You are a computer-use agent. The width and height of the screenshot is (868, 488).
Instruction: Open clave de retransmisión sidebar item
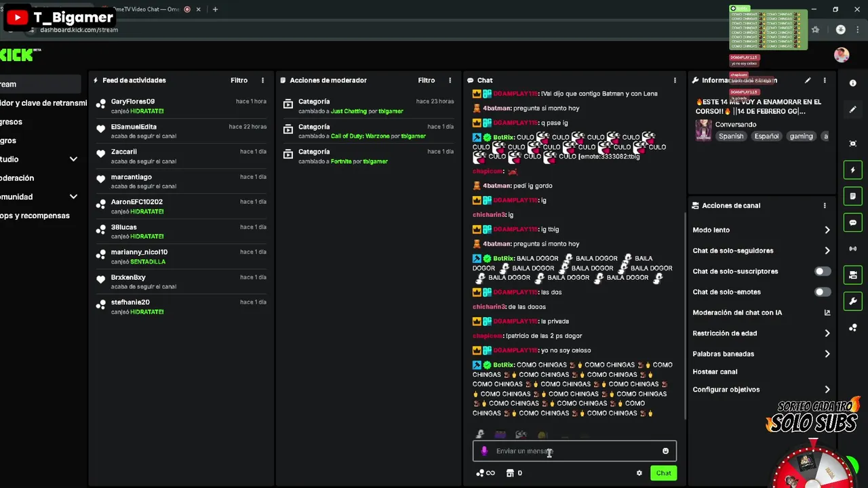[43, 103]
